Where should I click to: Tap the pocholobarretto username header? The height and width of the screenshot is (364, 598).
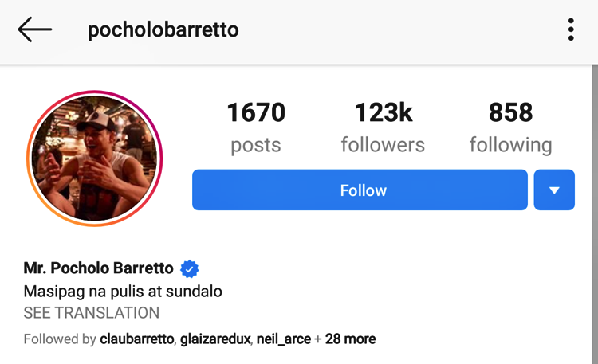[x=163, y=30]
